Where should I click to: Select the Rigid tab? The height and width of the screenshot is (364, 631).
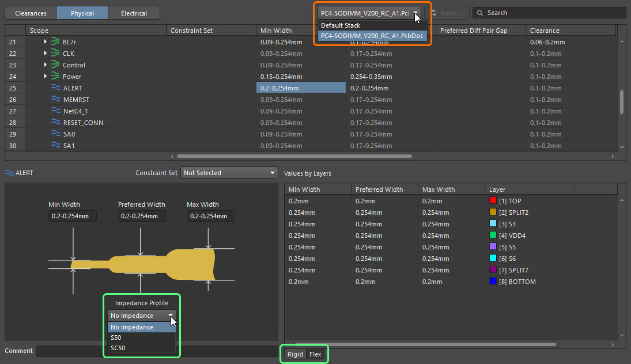(295, 354)
